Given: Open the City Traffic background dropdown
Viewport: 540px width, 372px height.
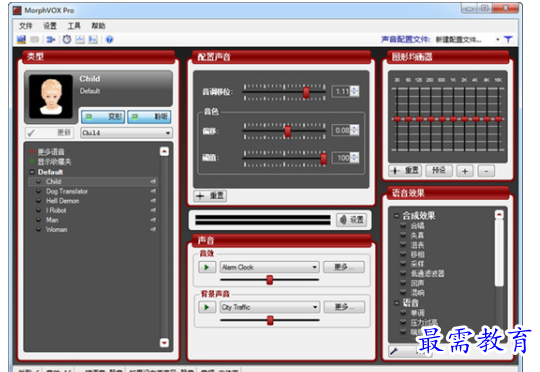Looking at the screenshot, I should point(270,307).
